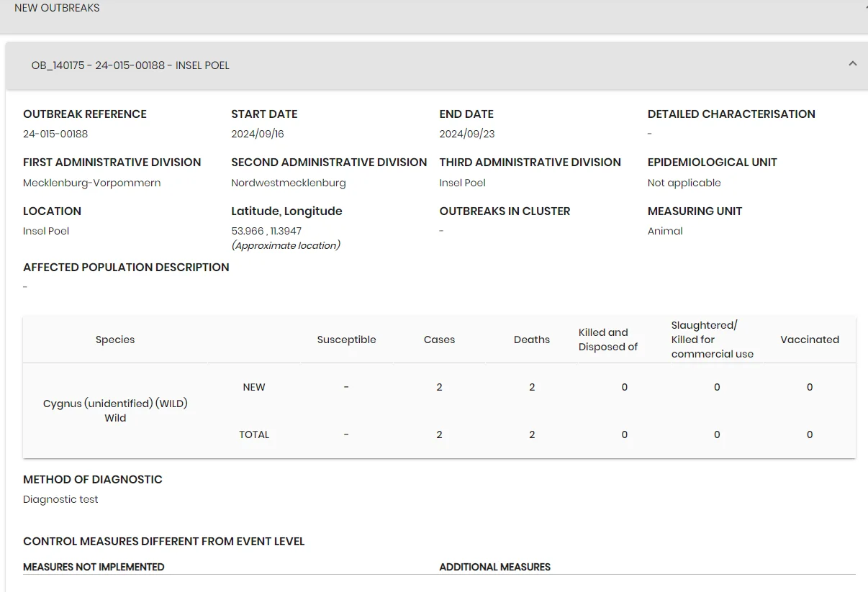The image size is (868, 592).
Task: Click the TOTAL row label
Action: coord(254,434)
